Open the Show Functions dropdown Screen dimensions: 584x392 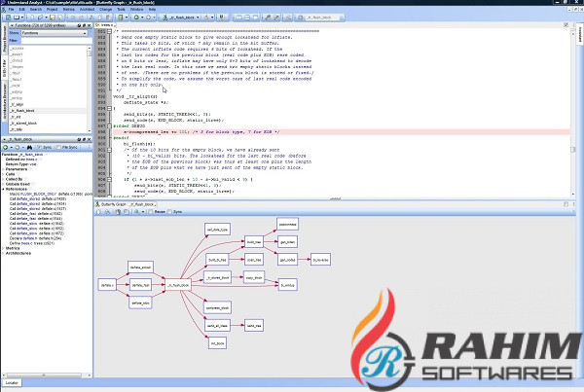click(54, 33)
